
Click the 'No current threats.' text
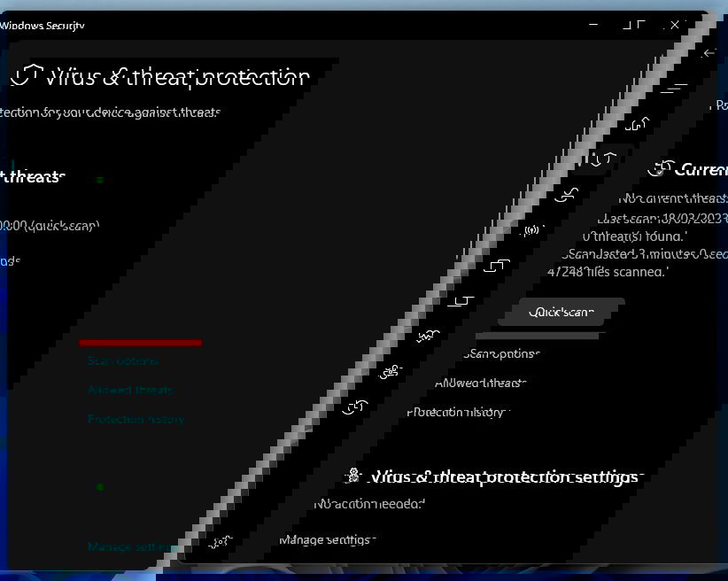(673, 198)
